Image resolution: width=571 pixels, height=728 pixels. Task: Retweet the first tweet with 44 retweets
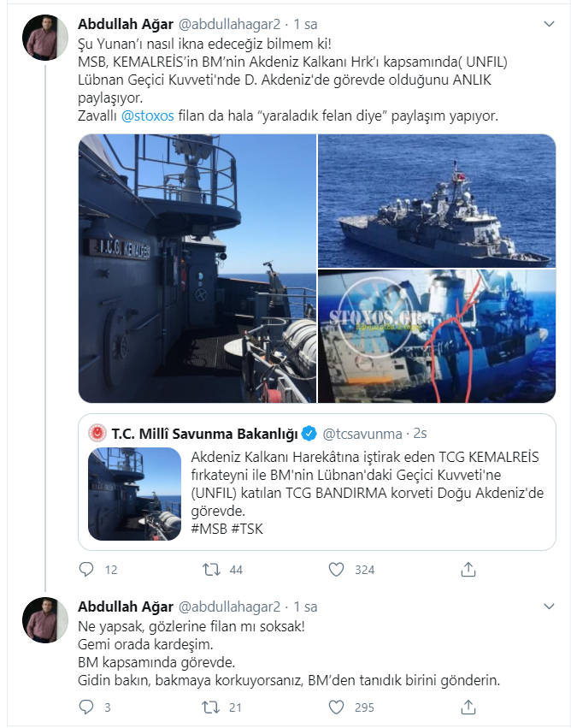pyautogui.click(x=211, y=569)
